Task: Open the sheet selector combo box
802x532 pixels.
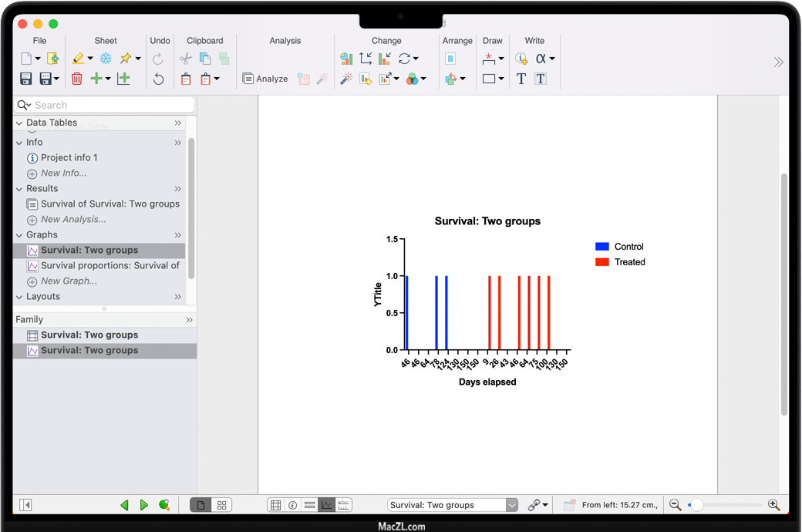Action: point(512,505)
